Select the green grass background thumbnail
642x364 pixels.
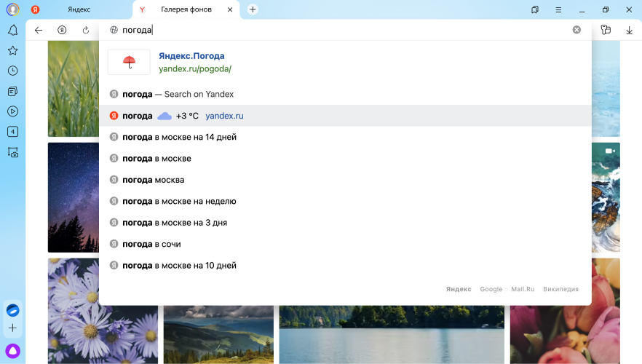click(74, 88)
